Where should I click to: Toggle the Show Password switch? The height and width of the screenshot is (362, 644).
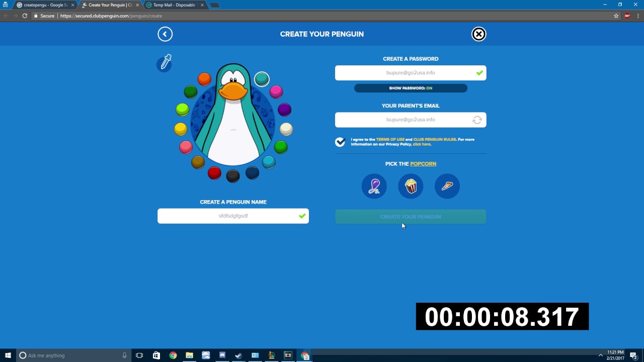pos(411,88)
